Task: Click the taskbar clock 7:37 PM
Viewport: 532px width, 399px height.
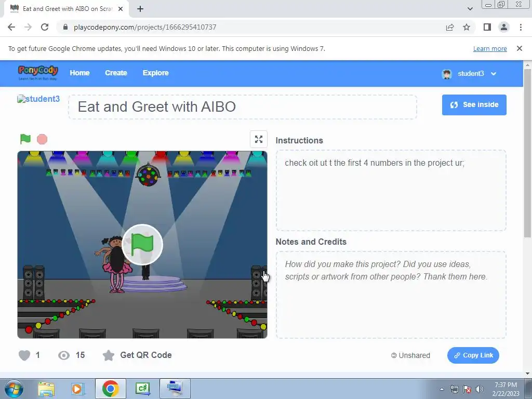Action: pos(506,385)
